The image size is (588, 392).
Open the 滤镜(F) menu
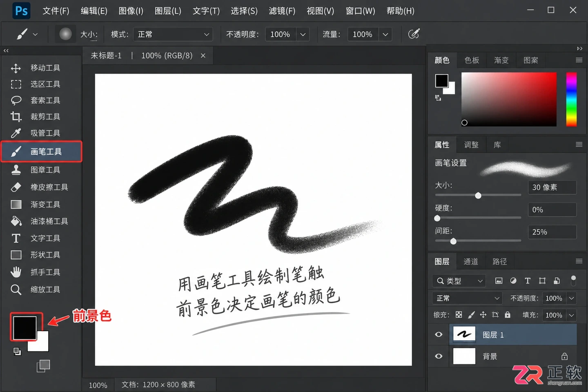[x=282, y=11]
